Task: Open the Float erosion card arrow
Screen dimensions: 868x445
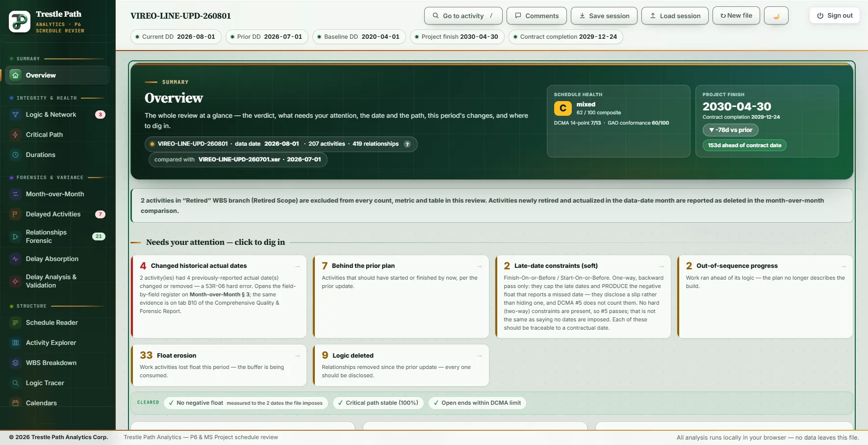Action: 297,356
